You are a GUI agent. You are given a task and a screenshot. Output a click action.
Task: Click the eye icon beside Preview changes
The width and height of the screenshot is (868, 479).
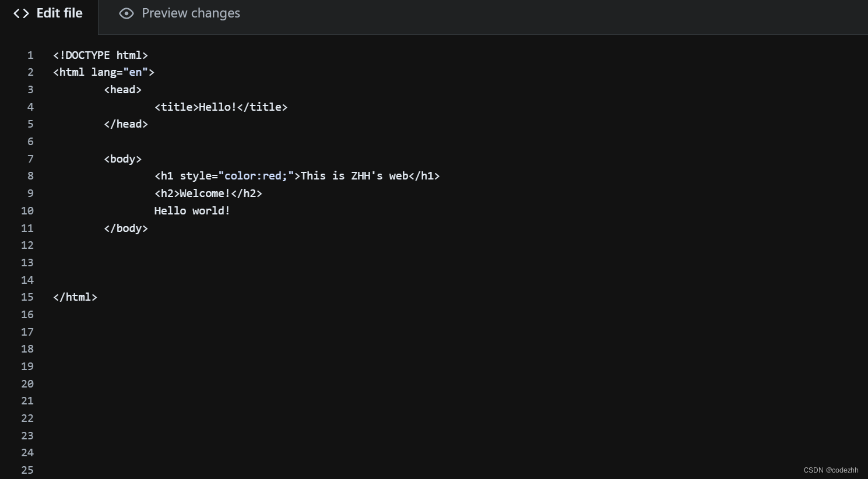coord(126,13)
